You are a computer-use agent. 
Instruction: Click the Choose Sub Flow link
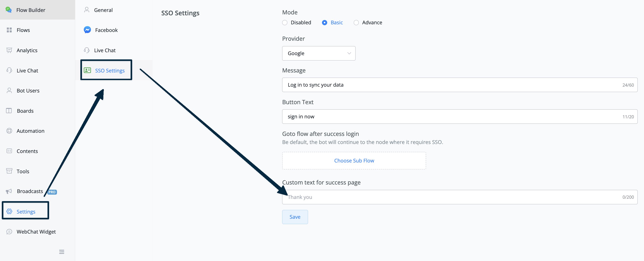(354, 161)
